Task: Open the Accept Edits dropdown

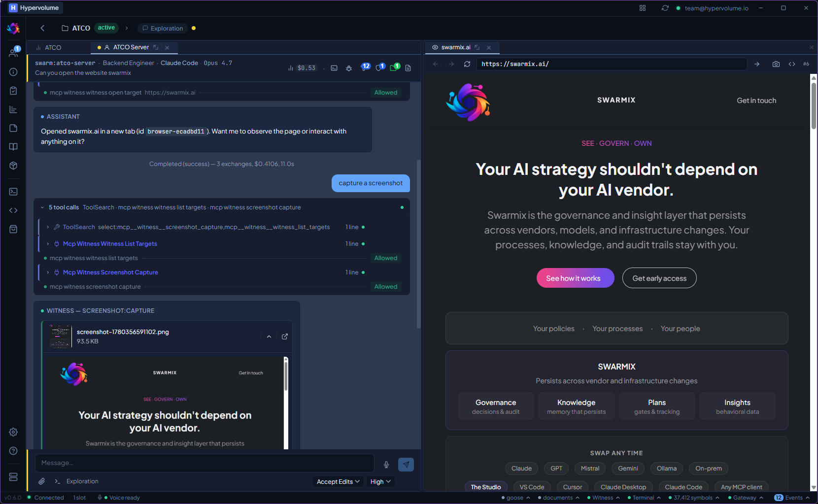Action: click(338, 481)
